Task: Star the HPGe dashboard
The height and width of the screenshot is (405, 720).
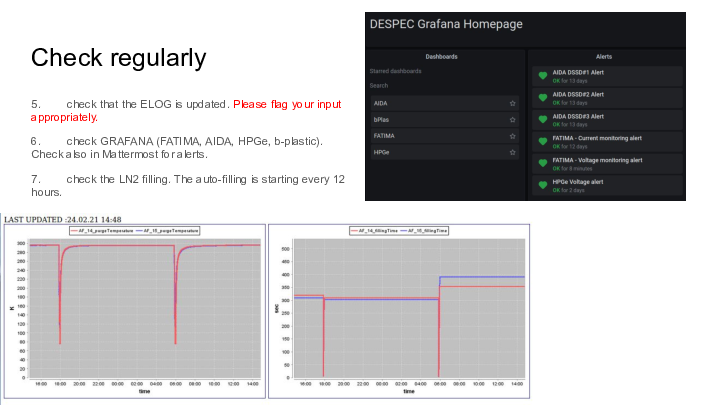Action: (512, 152)
